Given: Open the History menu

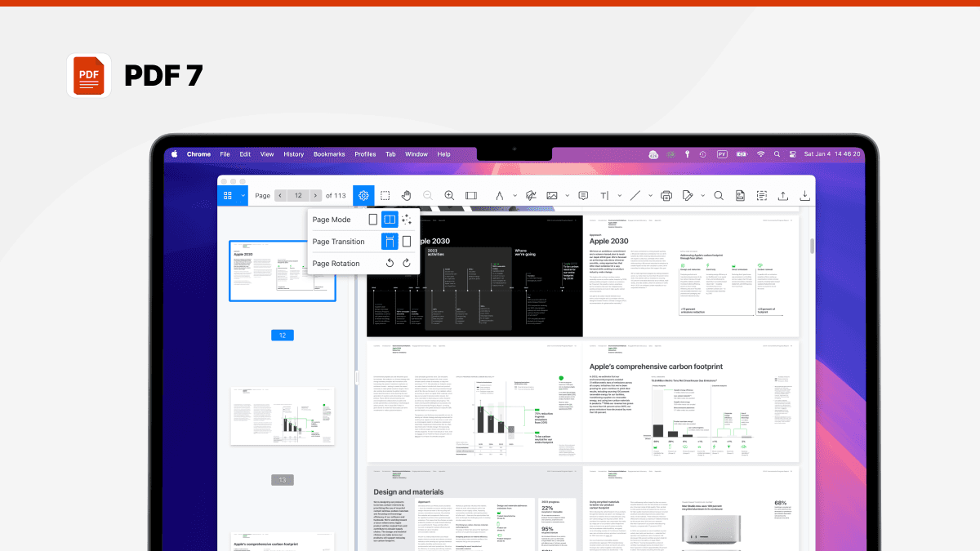Looking at the screenshot, I should [x=294, y=153].
